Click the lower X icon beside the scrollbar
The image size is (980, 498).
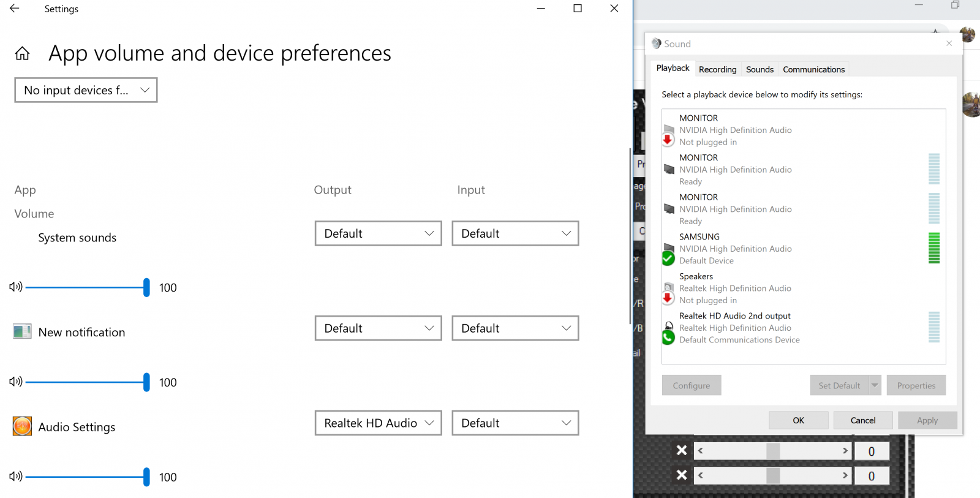pos(682,475)
